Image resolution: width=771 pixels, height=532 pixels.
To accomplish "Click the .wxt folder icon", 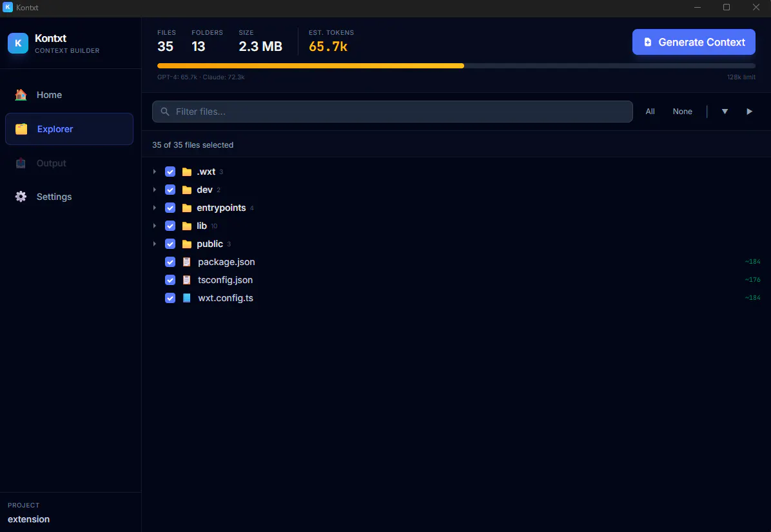I will 187,172.
